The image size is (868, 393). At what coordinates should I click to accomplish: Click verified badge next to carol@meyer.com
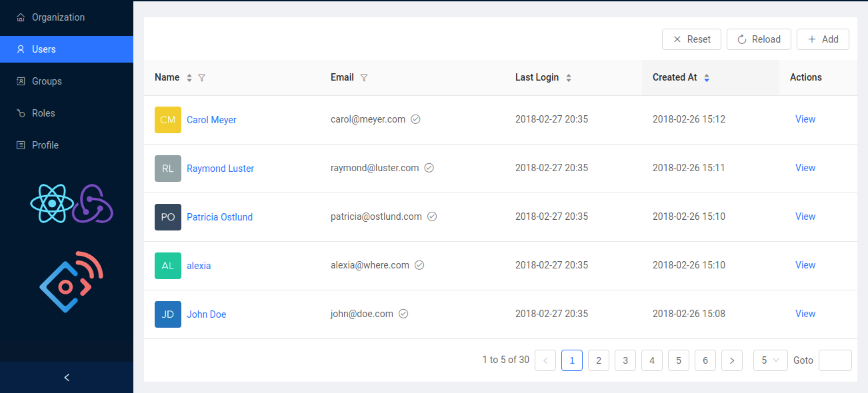[x=415, y=119]
